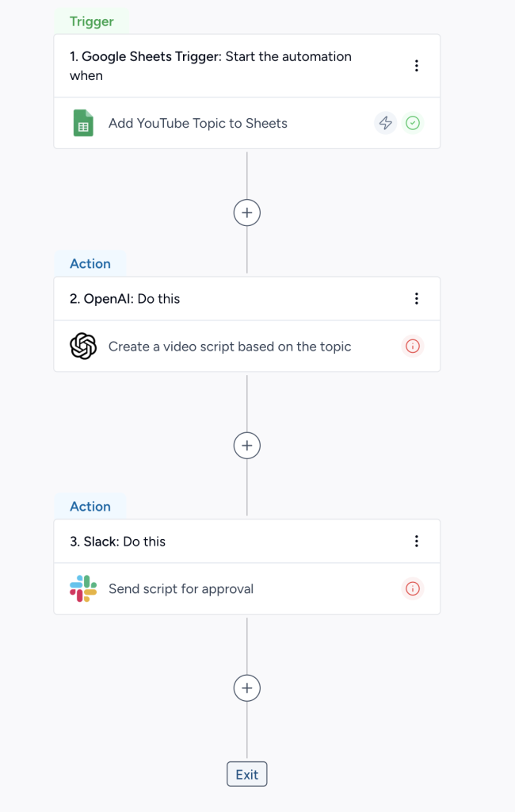Screen dimensions: 515x812
Task: Open the Google Sheets Trigger three-dot menu
Action: coord(417,66)
